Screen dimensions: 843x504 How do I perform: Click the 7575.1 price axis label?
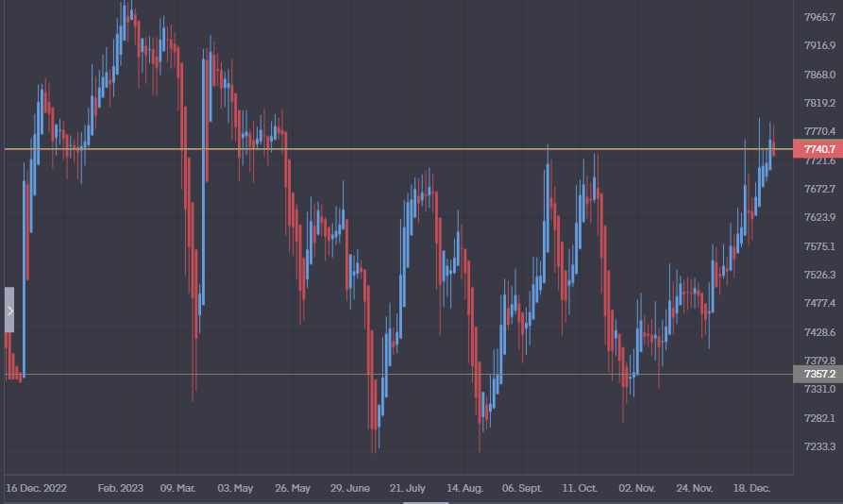(x=818, y=246)
